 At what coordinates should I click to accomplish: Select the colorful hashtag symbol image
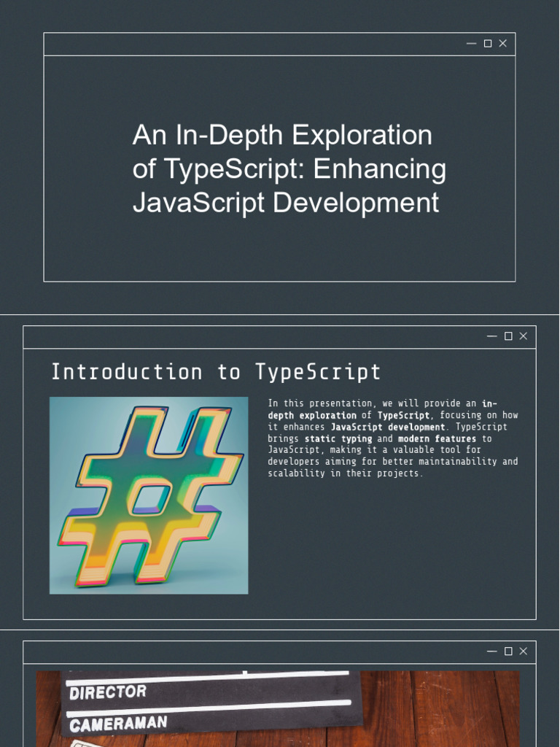[x=149, y=495]
